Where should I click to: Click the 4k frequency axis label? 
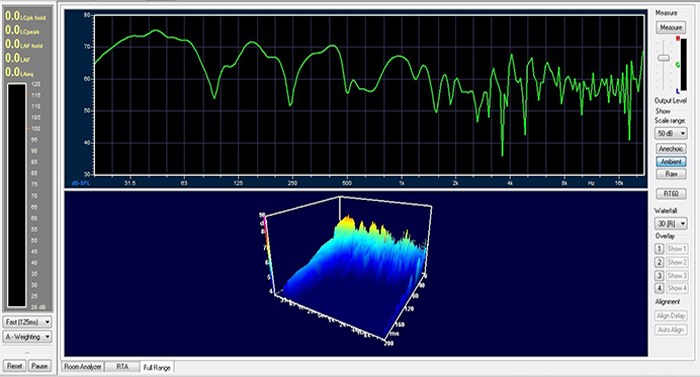(x=510, y=183)
